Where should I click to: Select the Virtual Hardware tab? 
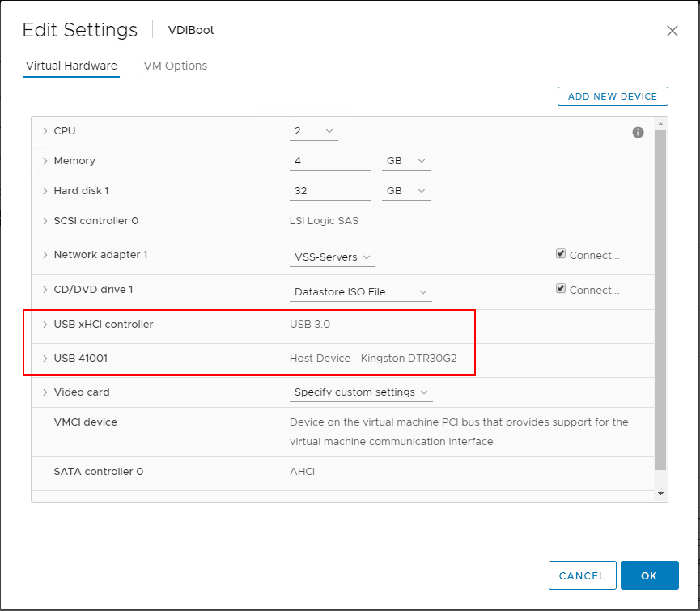coord(71,66)
